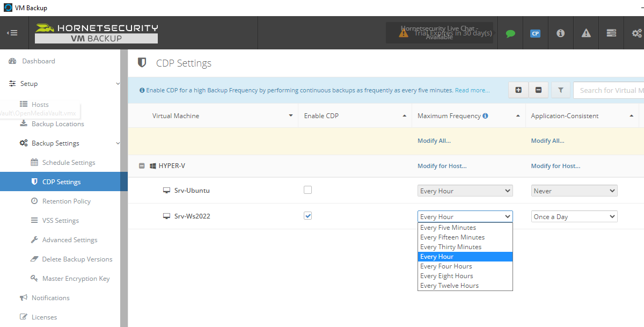Close Srv-Ws2022 Maximum Frequency dropdown
The image size is (644, 327).
(x=465, y=216)
